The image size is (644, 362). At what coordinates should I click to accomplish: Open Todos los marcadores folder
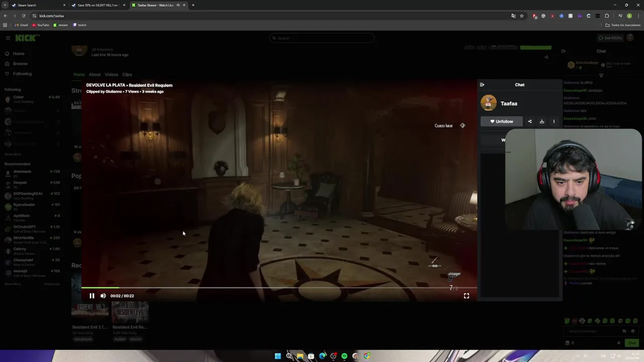coord(623,25)
